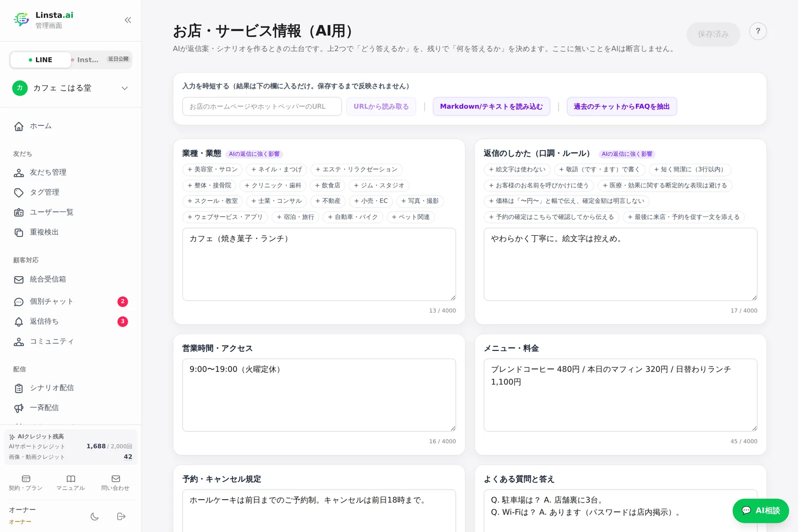Image resolution: width=798 pixels, height=532 pixels.
Task: Open ユーザー一覧 ID card icon
Action: (19, 212)
